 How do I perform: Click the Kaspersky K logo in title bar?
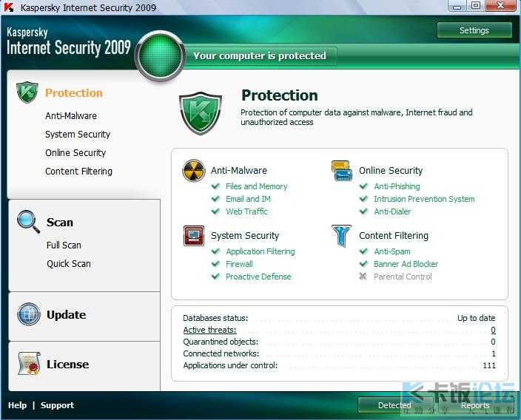click(9, 7)
